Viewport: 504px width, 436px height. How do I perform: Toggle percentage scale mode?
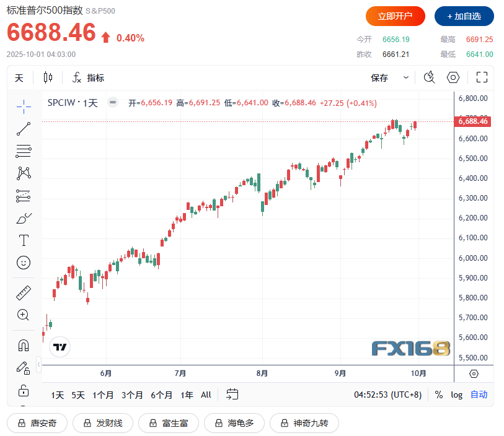pyautogui.click(x=439, y=395)
